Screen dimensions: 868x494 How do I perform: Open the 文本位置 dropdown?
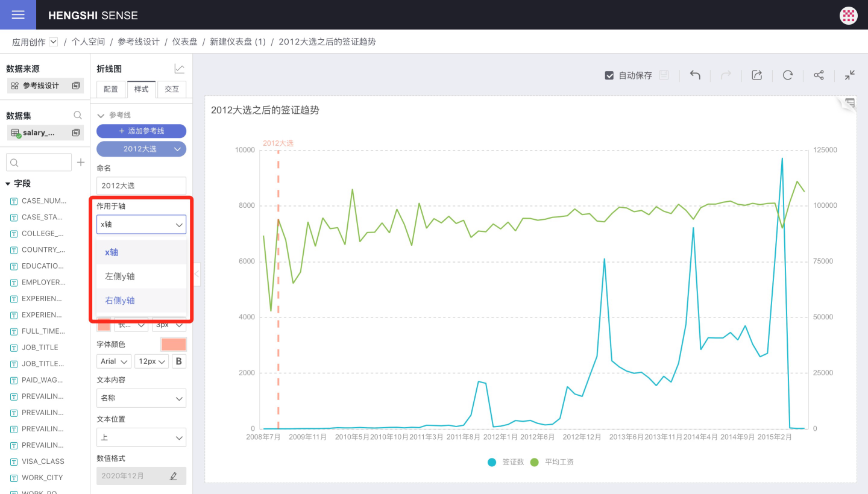[141, 437]
